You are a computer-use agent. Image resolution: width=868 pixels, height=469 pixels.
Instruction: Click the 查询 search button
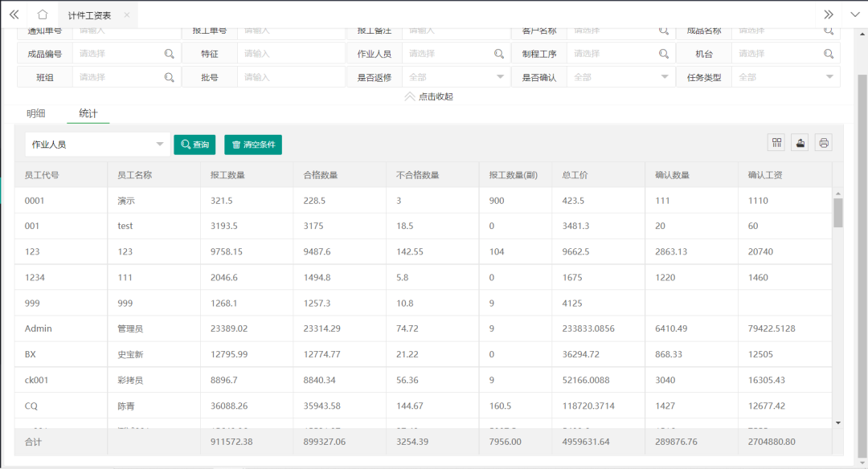click(194, 145)
